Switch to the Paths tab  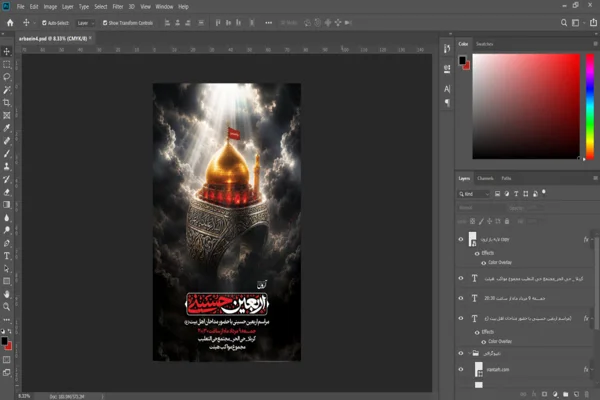tap(506, 178)
